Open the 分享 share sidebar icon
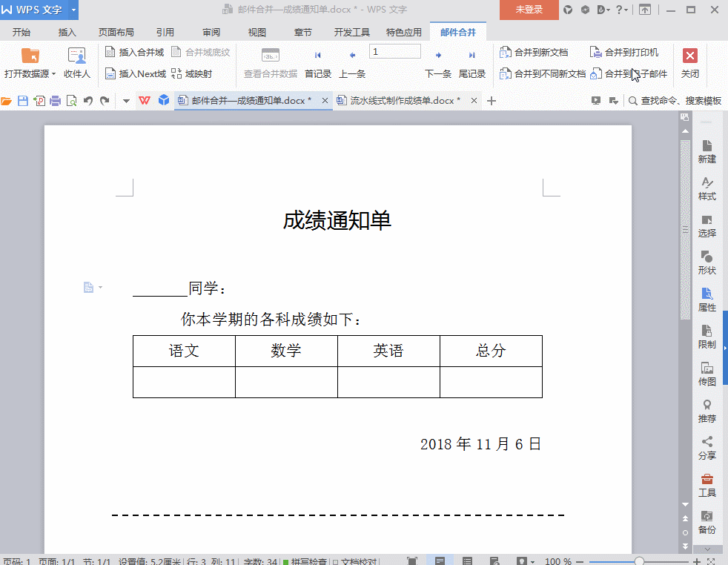728x565 pixels. click(707, 449)
